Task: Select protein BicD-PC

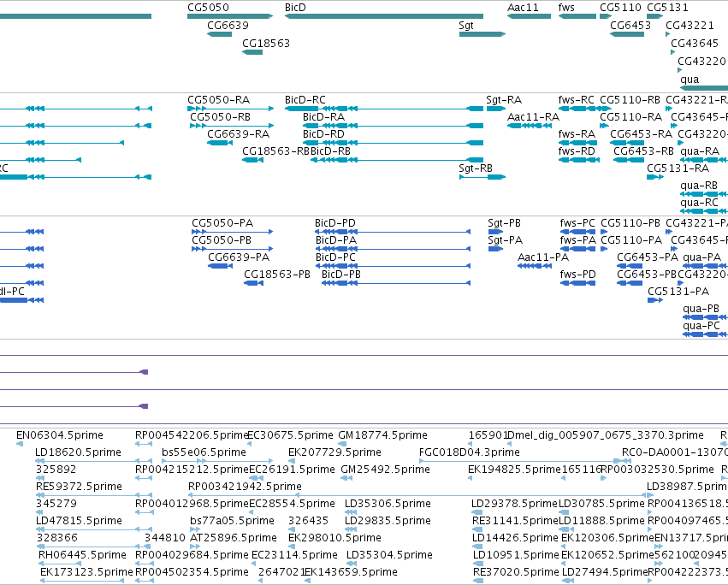Action: tap(394, 266)
